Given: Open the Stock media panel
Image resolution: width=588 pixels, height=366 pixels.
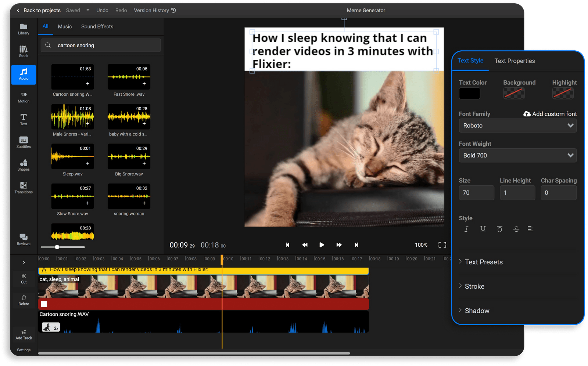Looking at the screenshot, I should (24, 51).
